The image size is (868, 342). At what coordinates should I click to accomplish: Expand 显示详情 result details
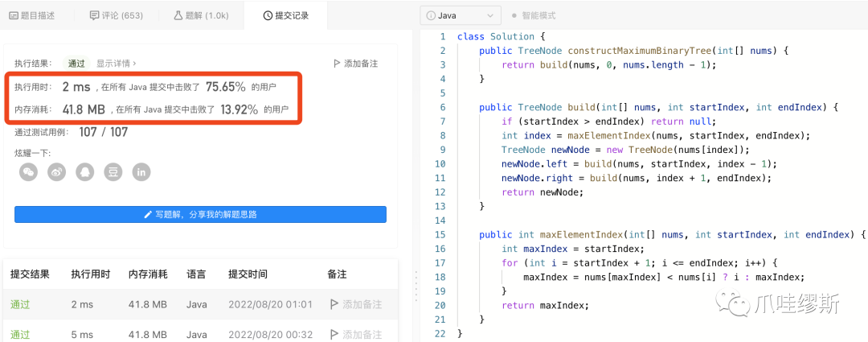click(117, 64)
